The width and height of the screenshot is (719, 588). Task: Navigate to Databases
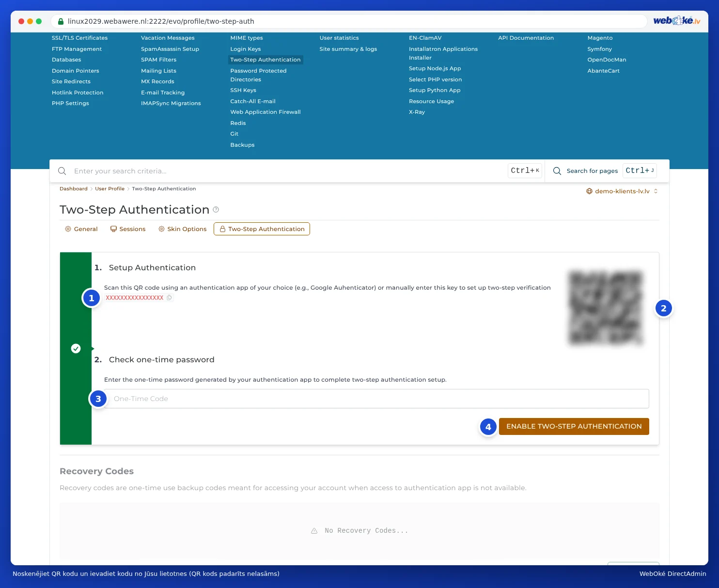point(66,60)
